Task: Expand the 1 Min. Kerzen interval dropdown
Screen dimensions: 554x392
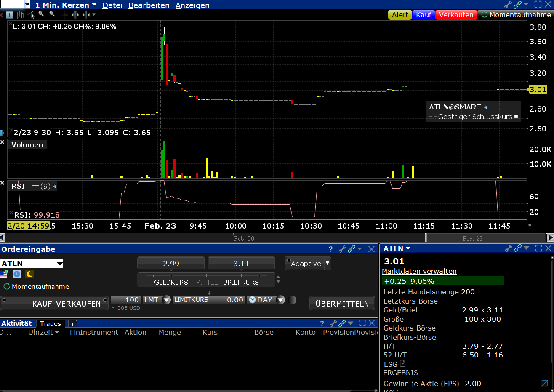Action: pyautogui.click(x=94, y=5)
